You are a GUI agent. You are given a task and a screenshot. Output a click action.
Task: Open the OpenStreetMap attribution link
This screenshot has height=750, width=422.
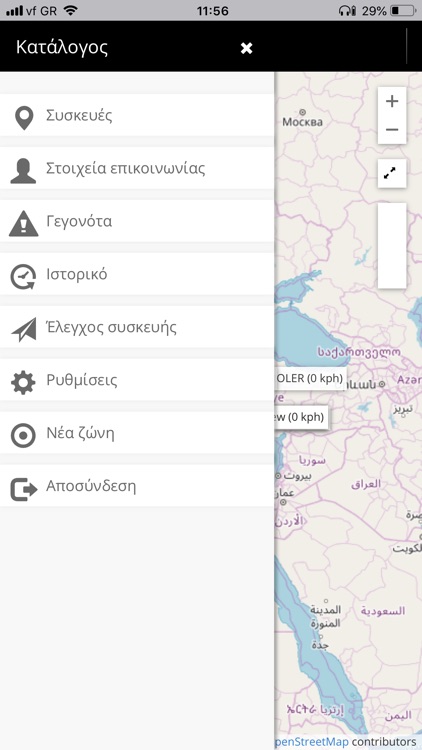click(x=311, y=742)
